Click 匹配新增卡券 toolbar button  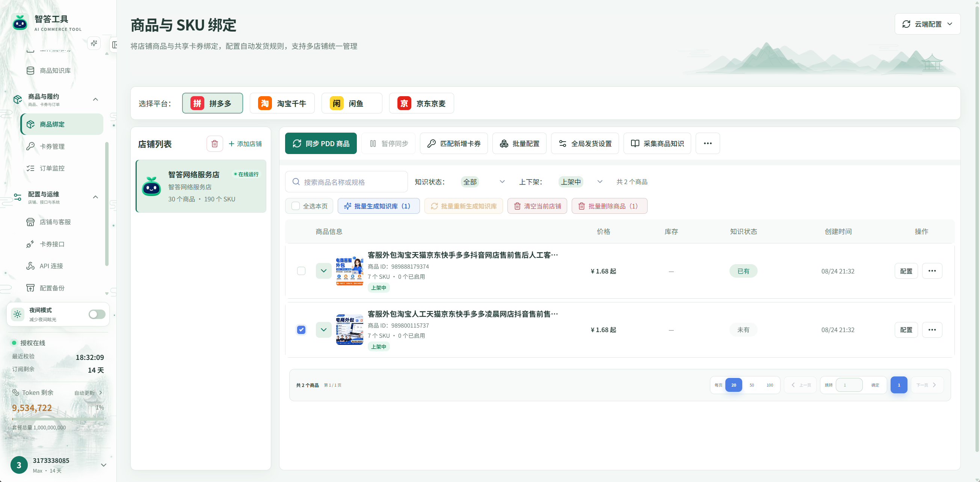click(x=453, y=144)
